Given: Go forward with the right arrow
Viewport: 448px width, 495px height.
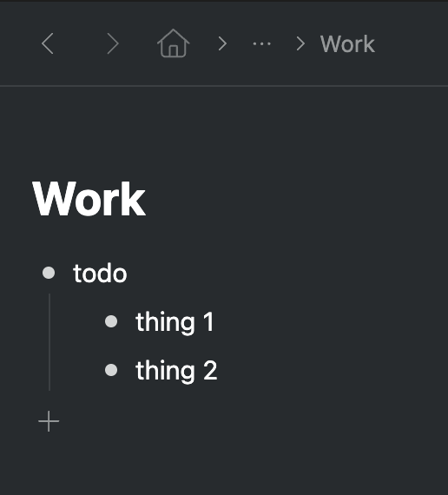Looking at the screenshot, I should point(113,43).
